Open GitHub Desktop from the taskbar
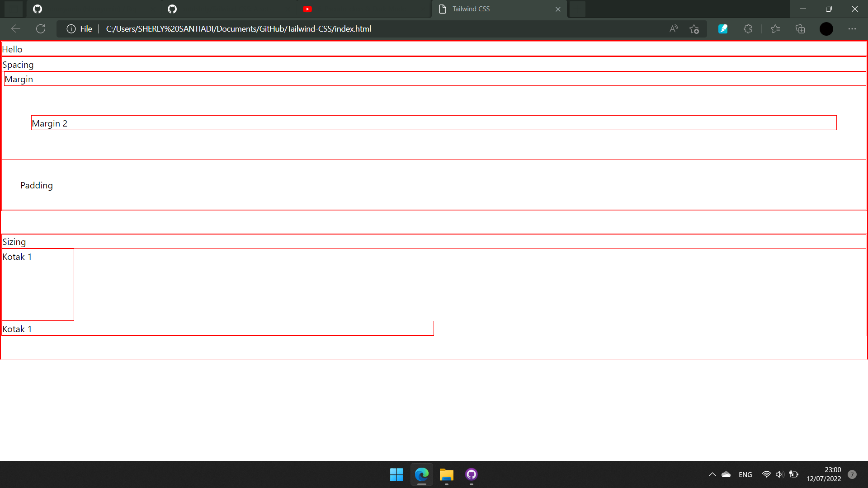868x488 pixels. tap(472, 475)
